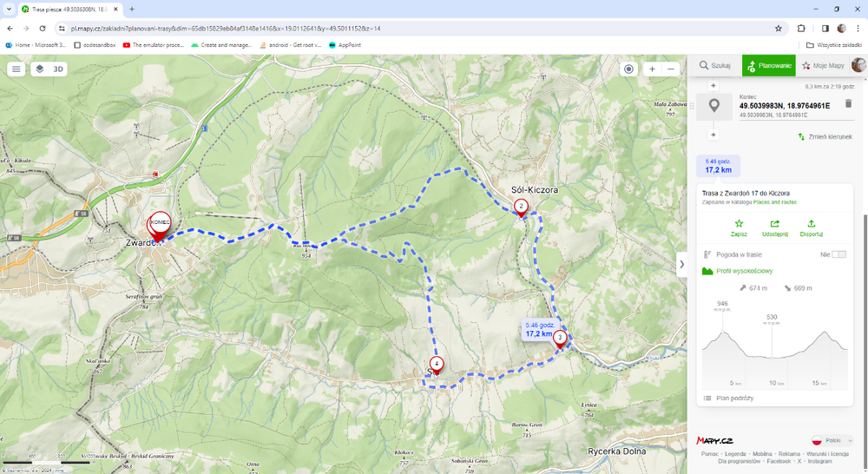Zoom in the map with the plus button
868x474 pixels.
653,69
